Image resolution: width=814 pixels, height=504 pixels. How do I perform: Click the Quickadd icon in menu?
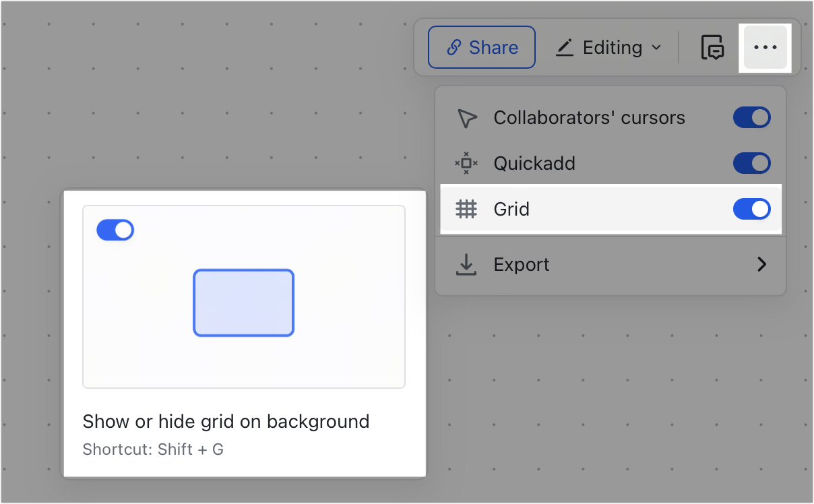466,163
